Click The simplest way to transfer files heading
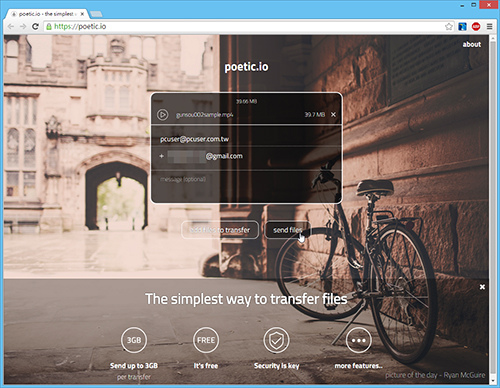The image size is (500, 388). click(x=246, y=299)
